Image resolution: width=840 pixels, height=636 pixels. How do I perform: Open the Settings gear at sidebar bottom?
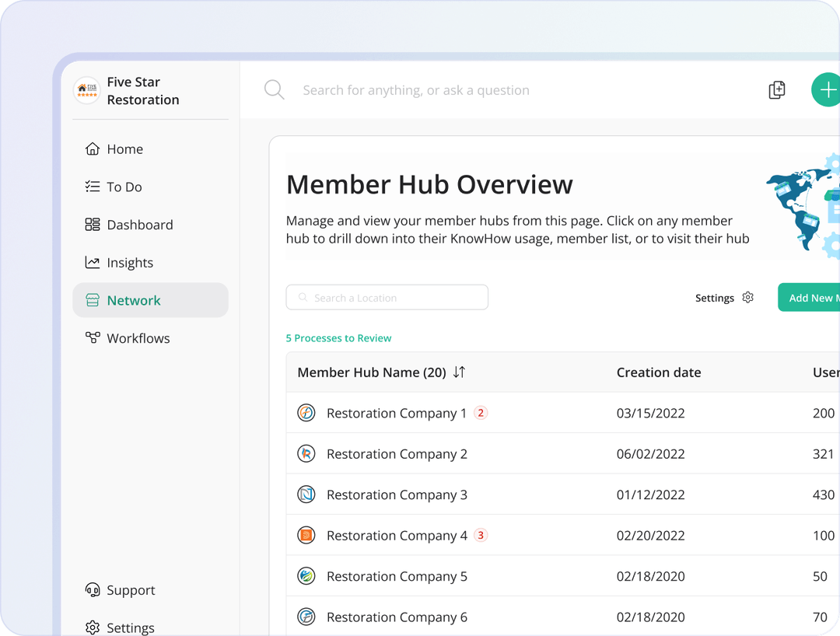[93, 627]
